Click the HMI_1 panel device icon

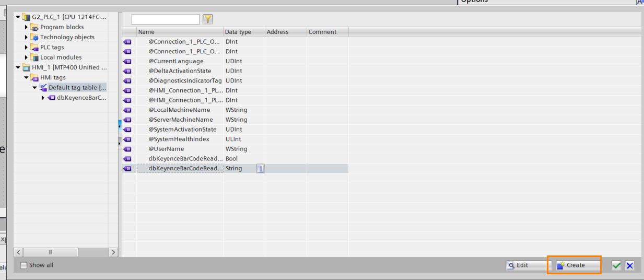click(27, 67)
